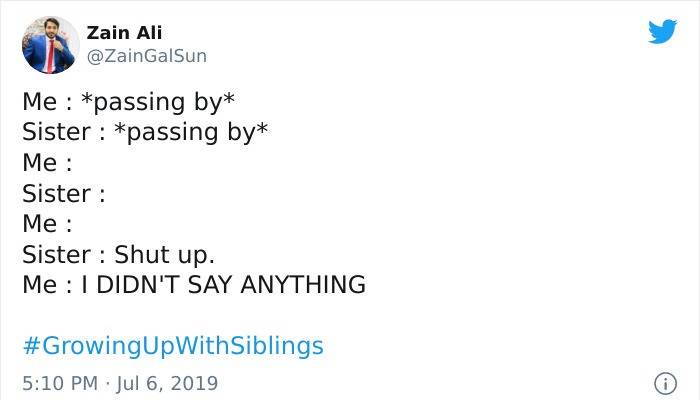Click the text 'I DIDN'T SAY ANYTHING'
This screenshot has width=700, height=400.
[223, 285]
